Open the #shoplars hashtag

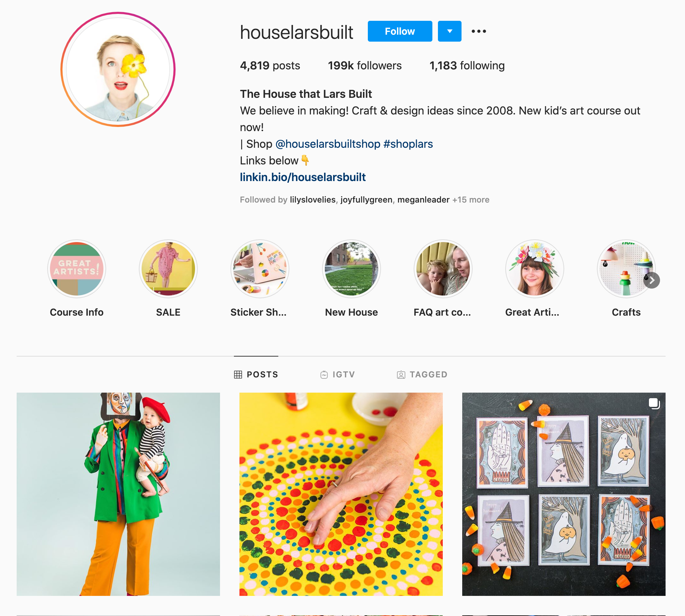(x=408, y=144)
